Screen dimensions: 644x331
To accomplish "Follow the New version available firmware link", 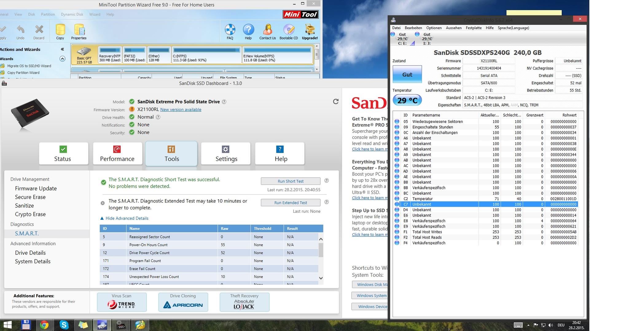I will [x=181, y=110].
